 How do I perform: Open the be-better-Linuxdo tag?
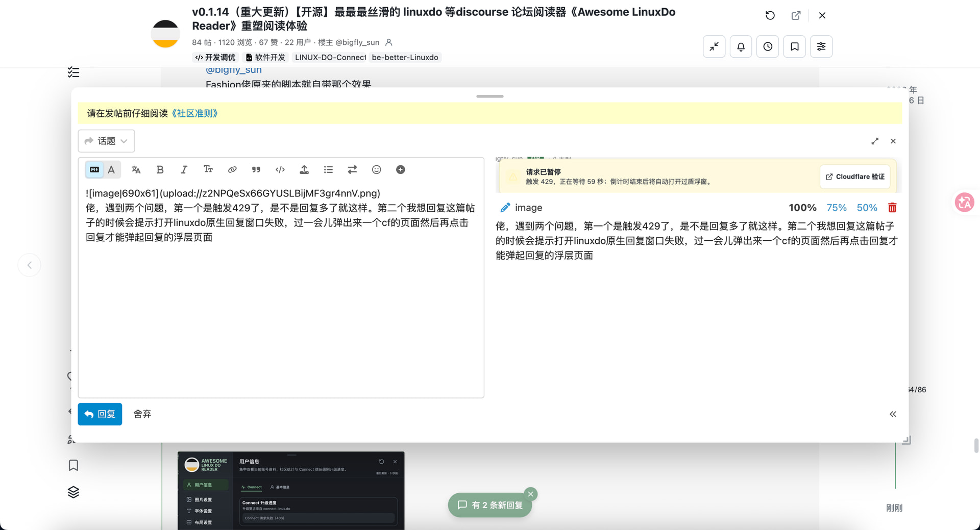[405, 57]
